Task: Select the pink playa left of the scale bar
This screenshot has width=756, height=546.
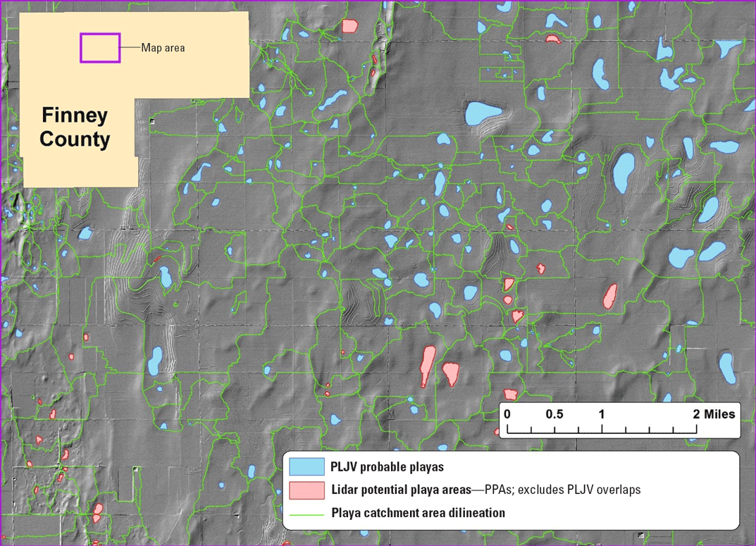Action: (512, 395)
